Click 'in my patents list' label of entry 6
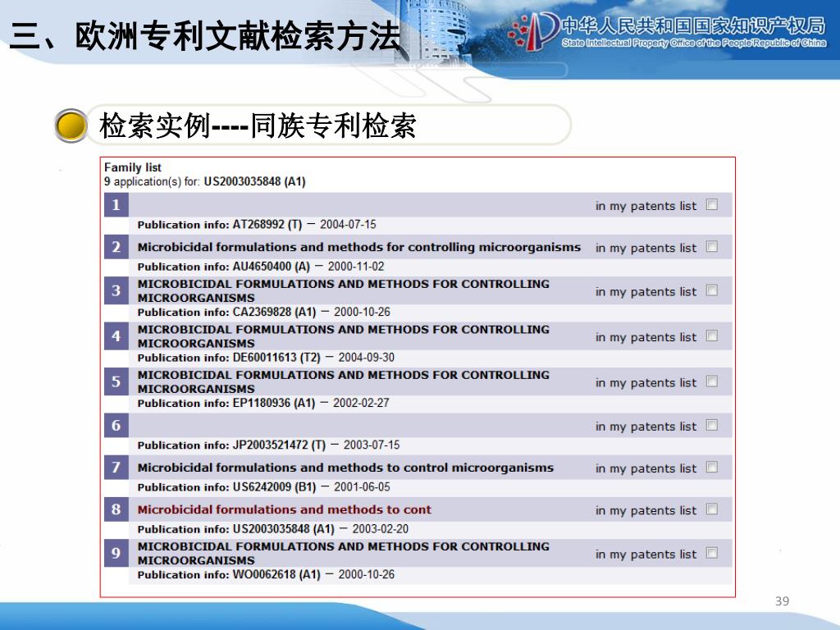This screenshot has width=840, height=630. (646, 427)
